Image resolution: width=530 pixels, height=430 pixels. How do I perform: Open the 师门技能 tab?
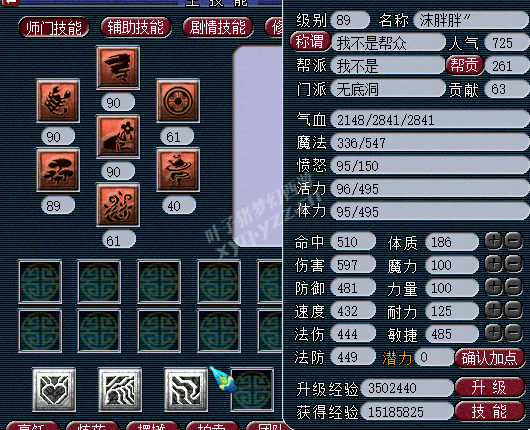click(54, 27)
